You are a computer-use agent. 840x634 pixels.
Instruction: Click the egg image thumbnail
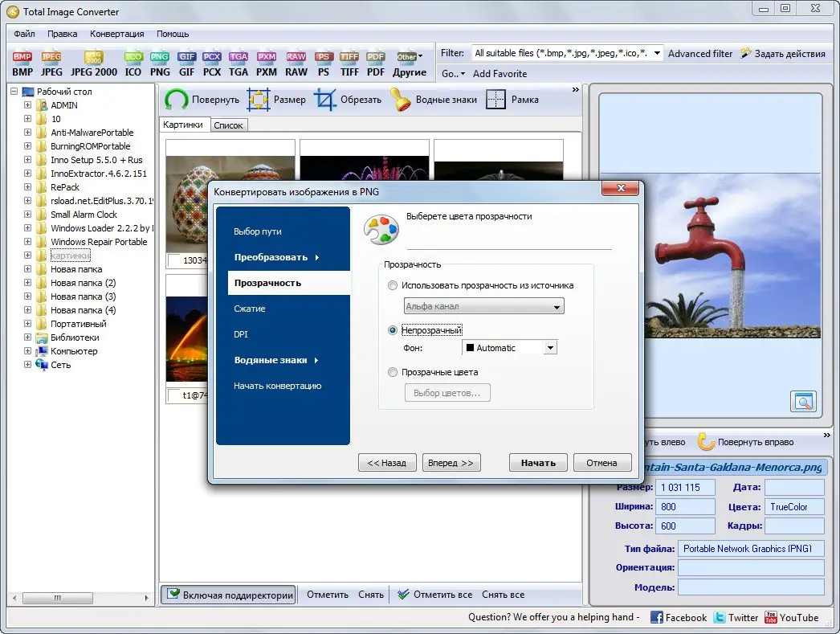click(187, 204)
